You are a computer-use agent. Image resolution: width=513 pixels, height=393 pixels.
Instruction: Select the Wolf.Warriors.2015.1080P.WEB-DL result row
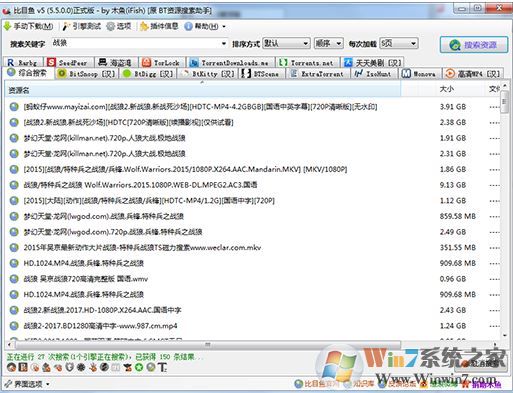[x=252, y=185]
